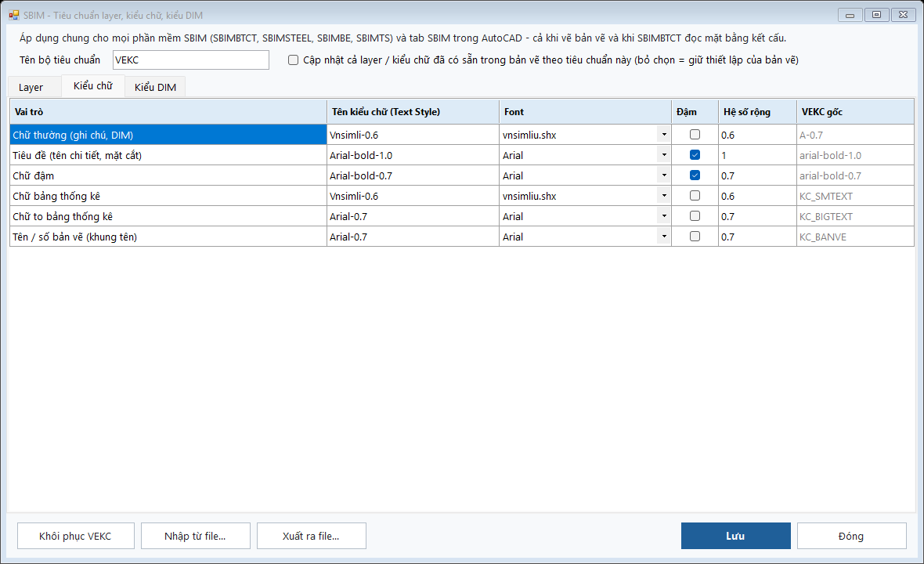Click the SBIM app icon in title bar
Viewport: 924px width, 564px height.
click(14, 16)
